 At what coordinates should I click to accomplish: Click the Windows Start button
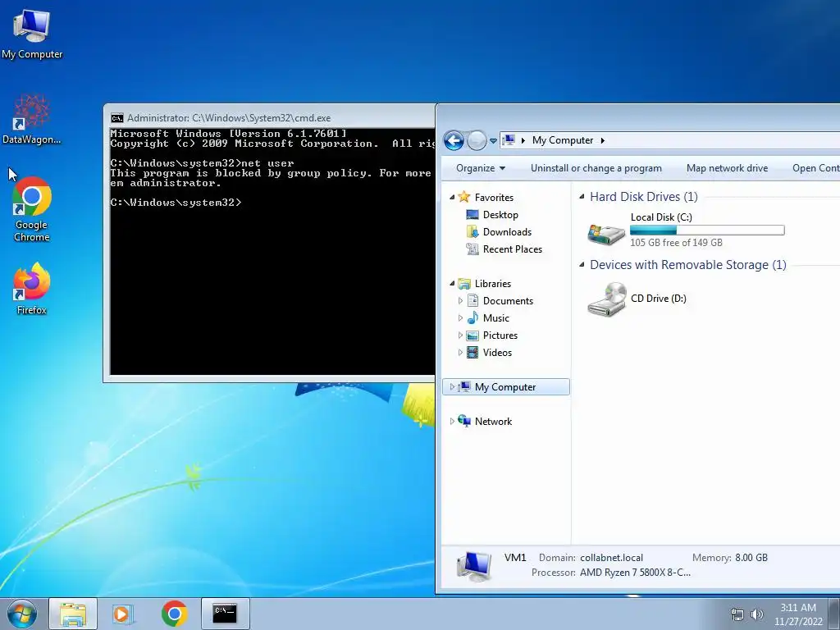pyautogui.click(x=21, y=614)
